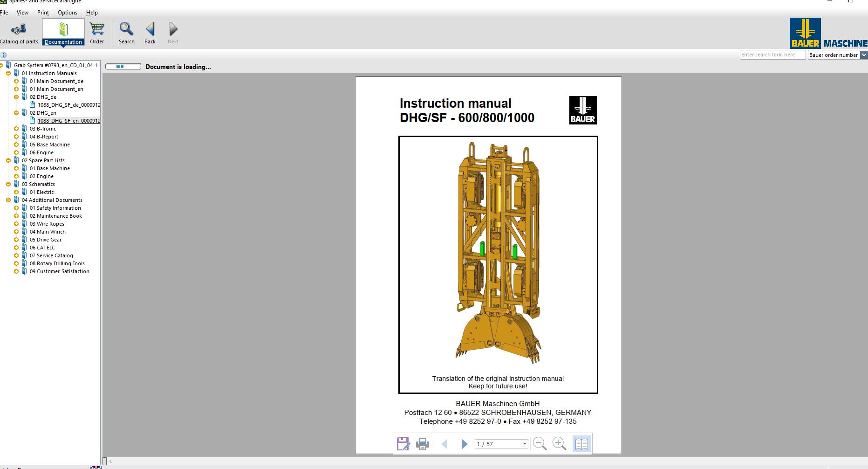Select 01 Base Machine under Spare Part Lists
This screenshot has height=469, width=868.
pyautogui.click(x=50, y=168)
